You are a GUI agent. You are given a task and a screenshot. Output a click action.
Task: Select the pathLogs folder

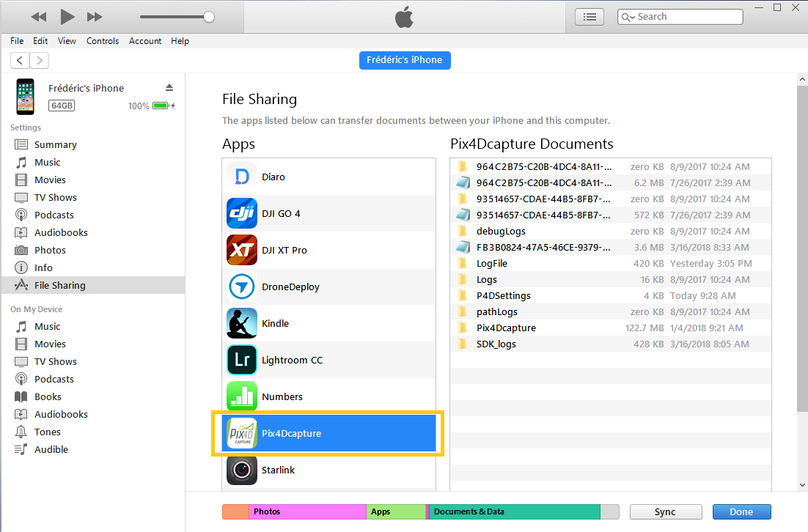[x=611, y=311]
